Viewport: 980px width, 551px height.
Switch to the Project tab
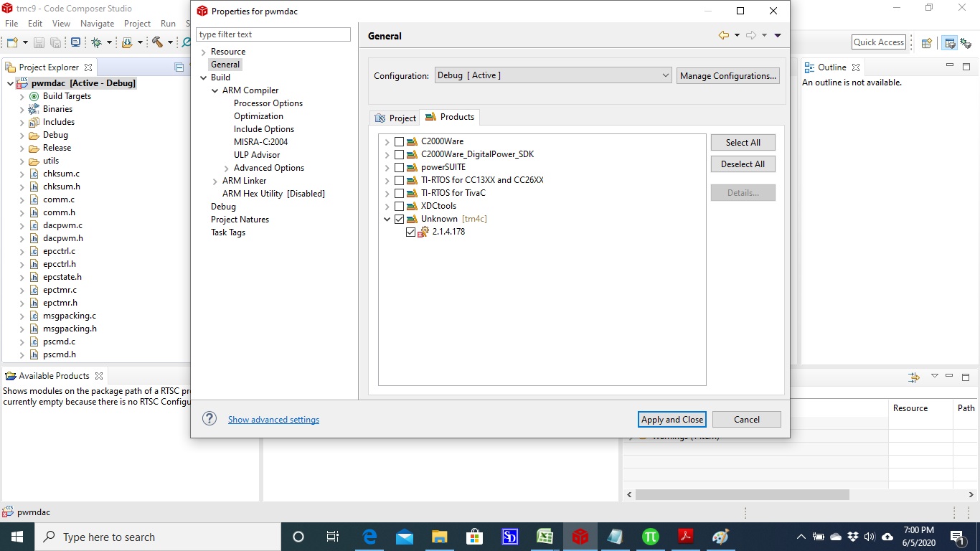point(395,118)
